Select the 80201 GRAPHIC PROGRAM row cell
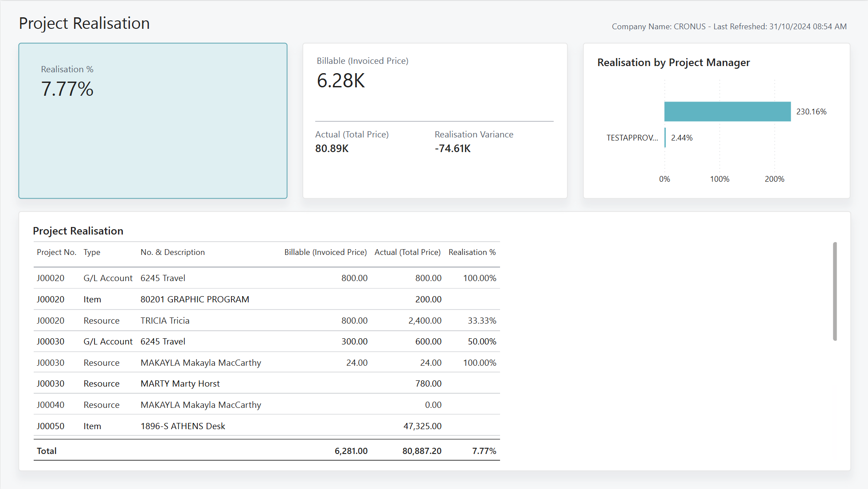Viewport: 868px width, 489px height. pos(195,299)
